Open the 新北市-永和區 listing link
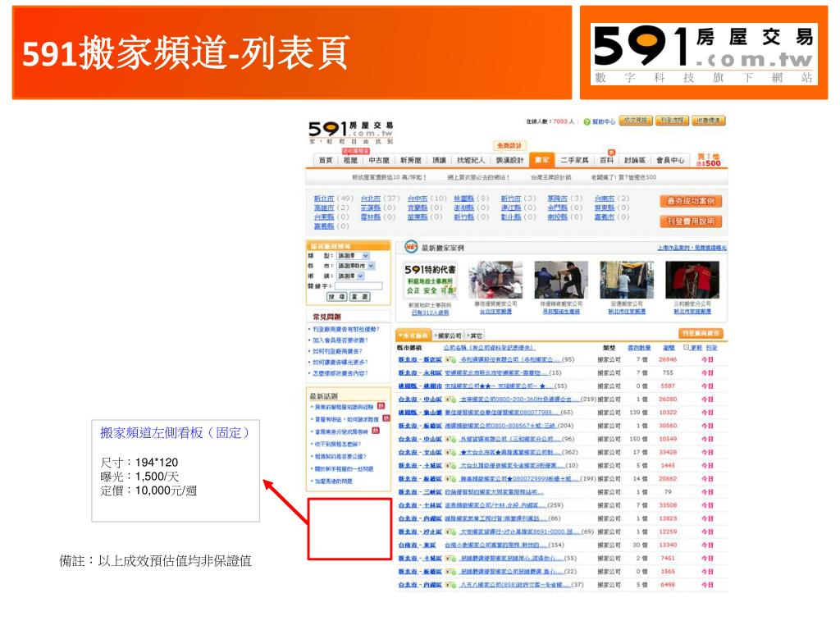 click(x=419, y=373)
